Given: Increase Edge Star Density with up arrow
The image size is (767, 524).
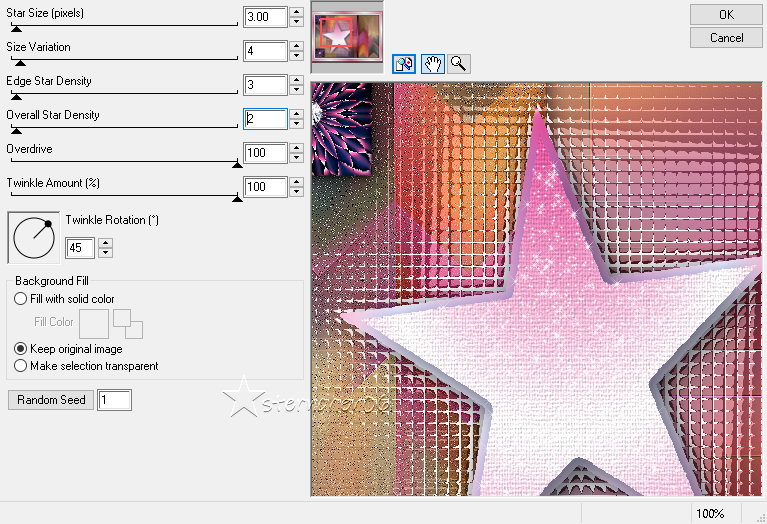Looking at the screenshot, I should 296,80.
